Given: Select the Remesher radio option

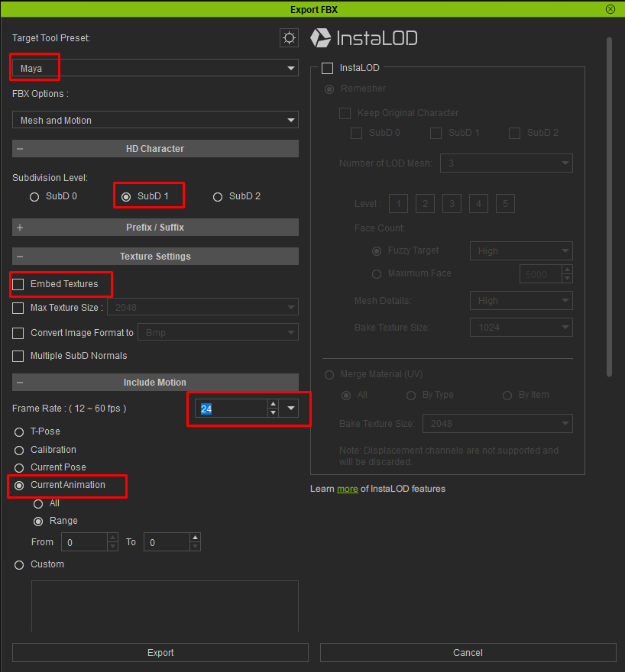Looking at the screenshot, I should click(x=329, y=89).
